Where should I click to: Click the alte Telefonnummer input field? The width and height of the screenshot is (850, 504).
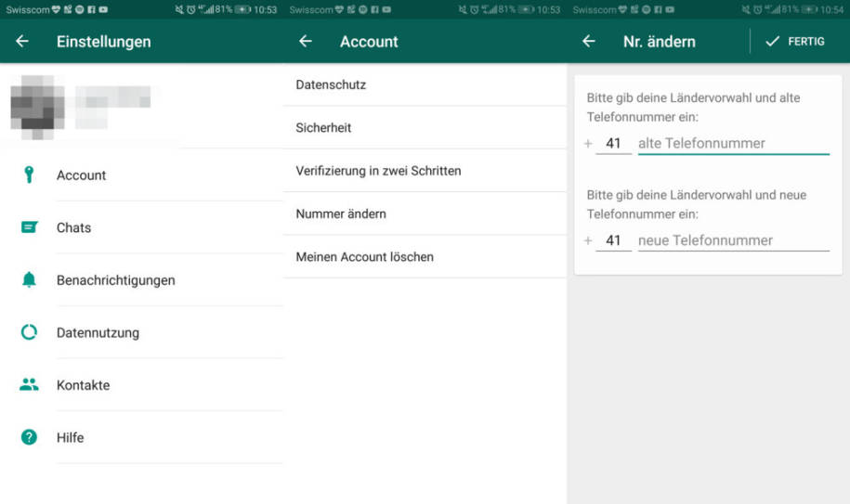point(733,143)
